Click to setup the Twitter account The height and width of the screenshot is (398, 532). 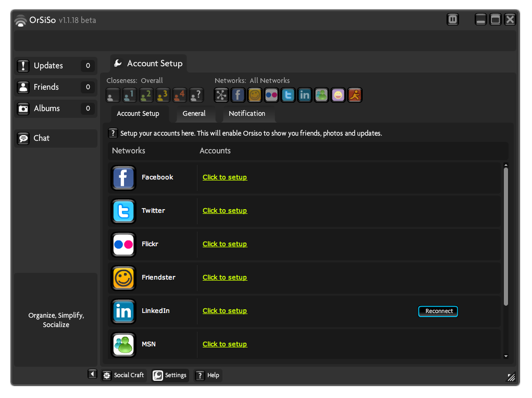(225, 211)
